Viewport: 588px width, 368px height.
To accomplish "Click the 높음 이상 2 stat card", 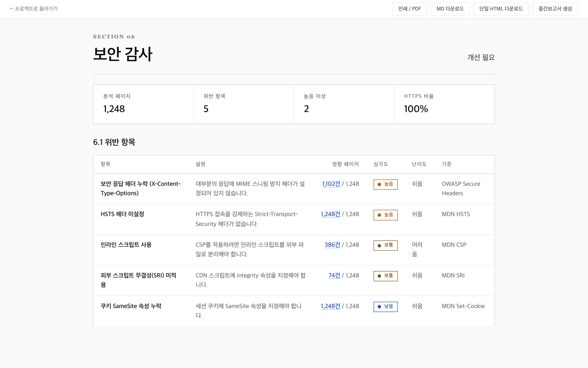I will [x=344, y=104].
